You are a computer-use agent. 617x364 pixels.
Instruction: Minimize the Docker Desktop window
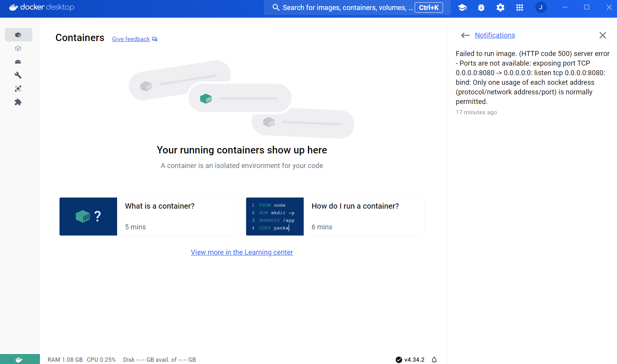565,7
